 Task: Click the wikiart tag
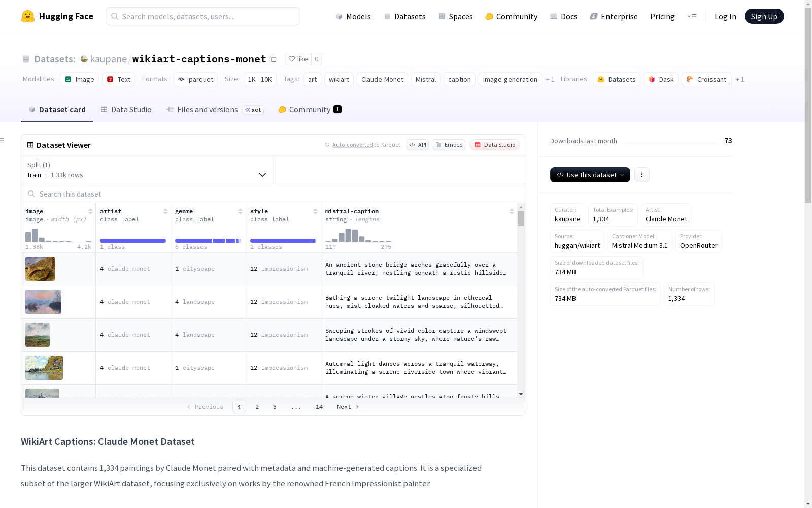[339, 79]
